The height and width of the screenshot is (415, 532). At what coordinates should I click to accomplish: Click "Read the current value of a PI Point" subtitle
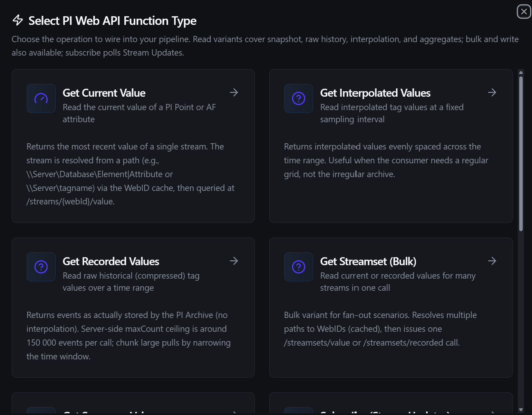pyautogui.click(x=139, y=113)
